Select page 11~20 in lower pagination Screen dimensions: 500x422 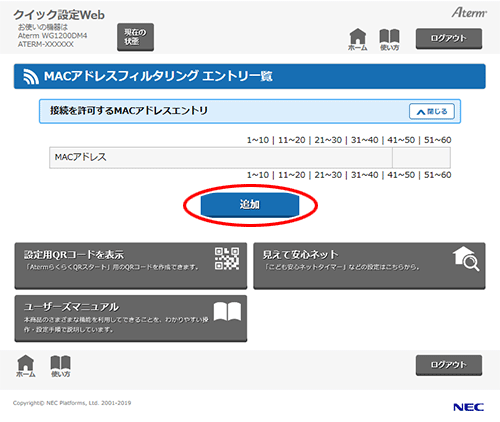(292, 175)
